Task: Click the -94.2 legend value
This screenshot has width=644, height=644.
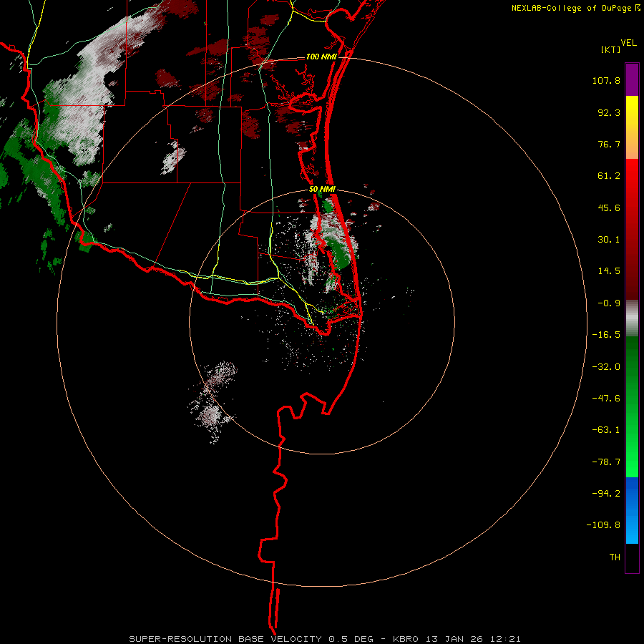Action: 606,493
